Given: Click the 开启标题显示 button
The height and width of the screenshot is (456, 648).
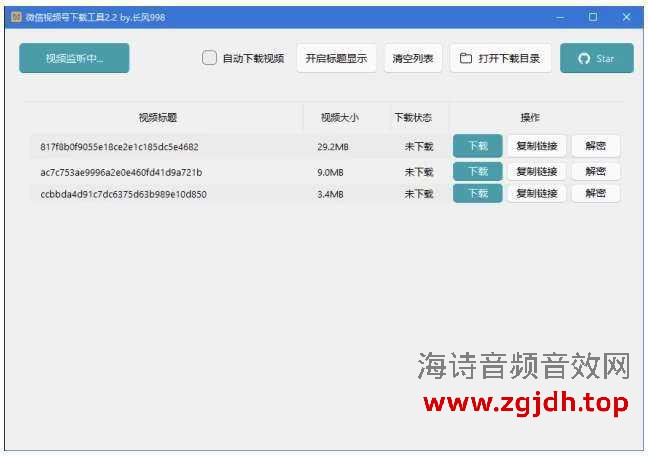Looking at the screenshot, I should point(336,58).
